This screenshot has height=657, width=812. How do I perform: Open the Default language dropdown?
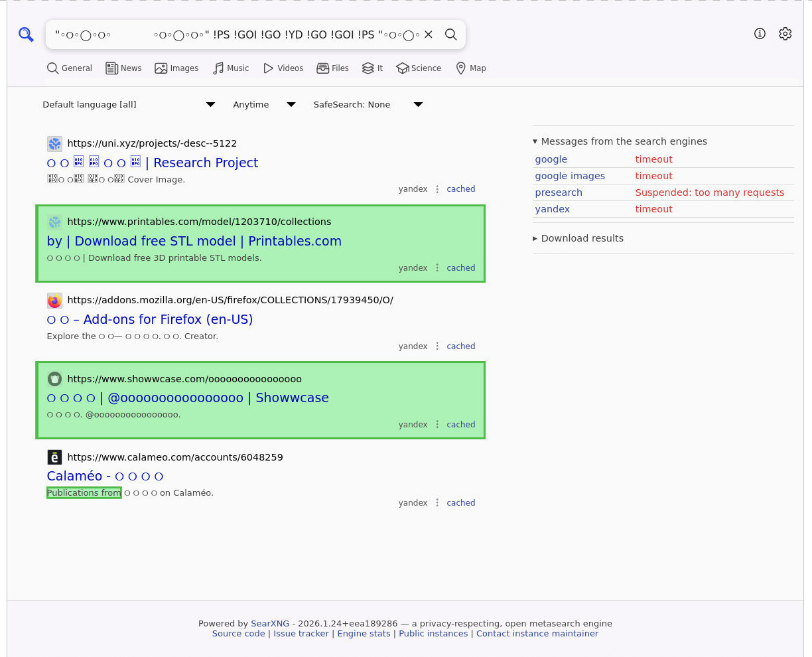click(129, 105)
